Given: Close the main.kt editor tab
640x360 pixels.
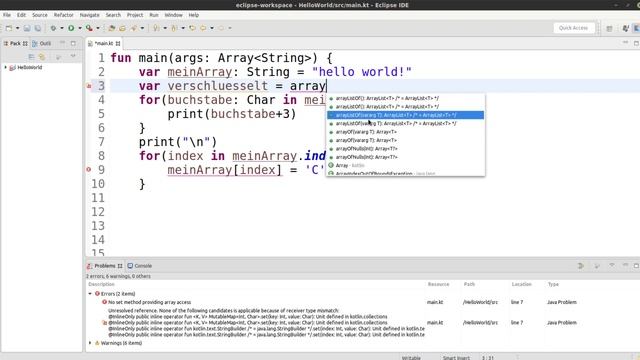Looking at the screenshot, I should pyautogui.click(x=118, y=43).
